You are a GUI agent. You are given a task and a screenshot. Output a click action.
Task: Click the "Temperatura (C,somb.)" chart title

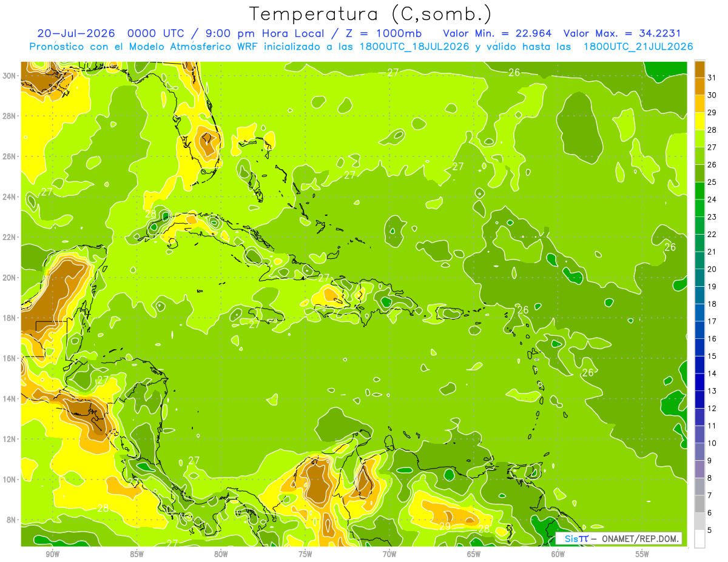point(370,14)
